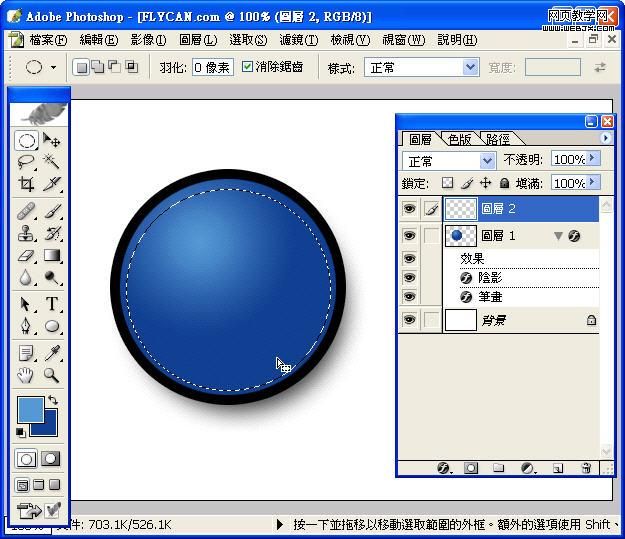Select the Lasso tool
Screen dimensions: 625x539
click(x=26, y=162)
